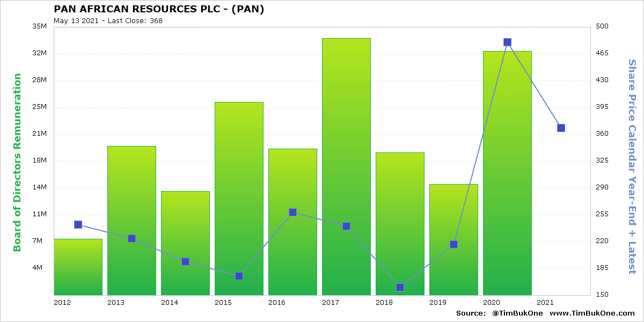Viewport: 644px width, 322px height.
Task: Select the 2016 remuneration bar
Action: 292,222
